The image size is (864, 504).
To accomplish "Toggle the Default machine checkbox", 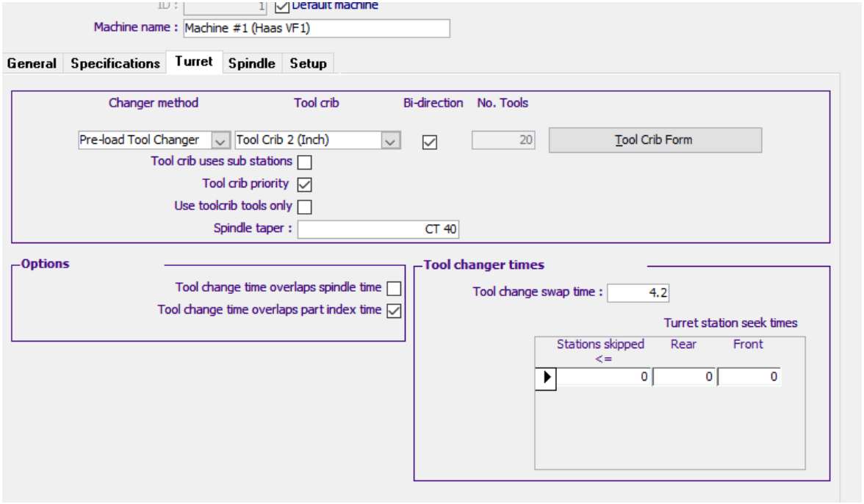I will [x=282, y=7].
